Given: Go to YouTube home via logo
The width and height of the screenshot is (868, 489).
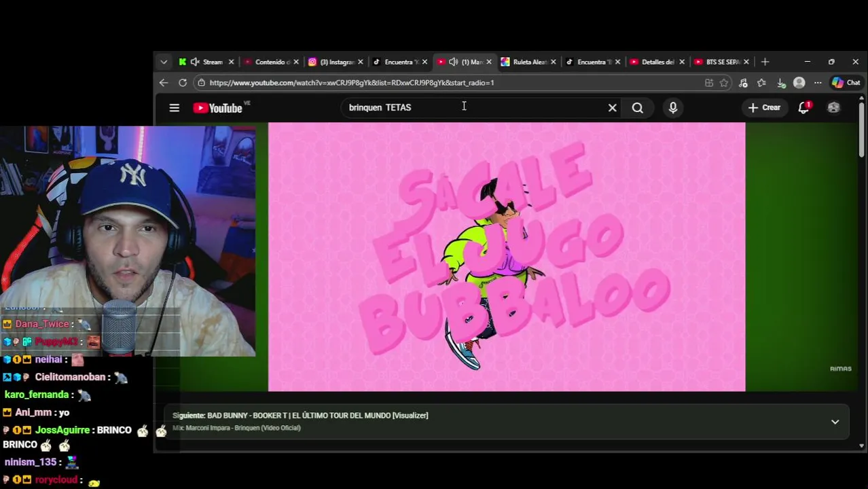Looking at the screenshot, I should [217, 108].
